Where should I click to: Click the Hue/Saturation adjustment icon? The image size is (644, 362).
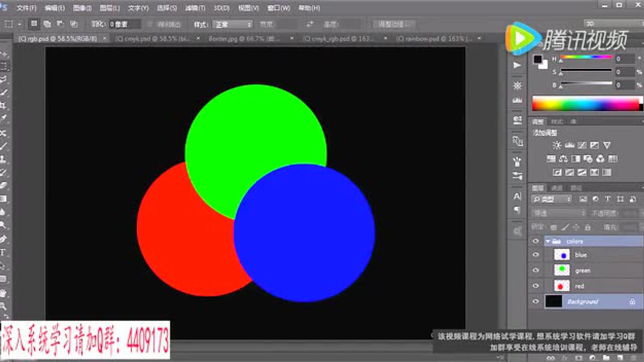click(x=551, y=158)
